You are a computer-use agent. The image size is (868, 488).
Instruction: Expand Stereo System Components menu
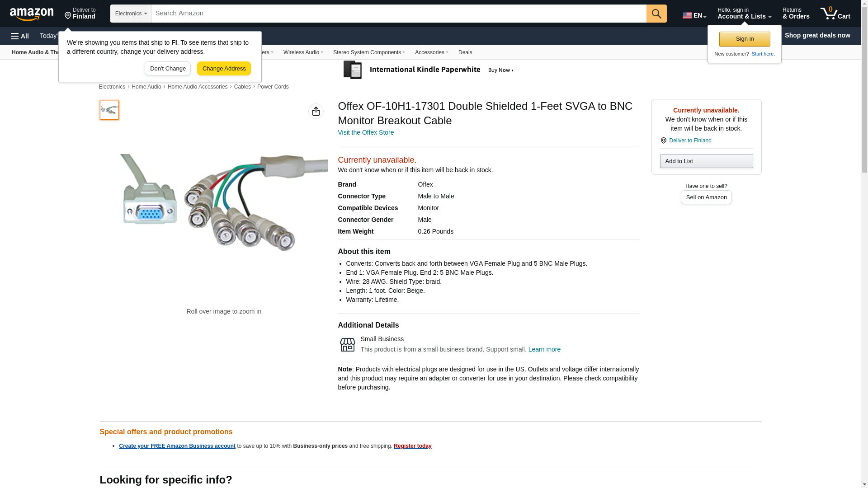(369, 52)
